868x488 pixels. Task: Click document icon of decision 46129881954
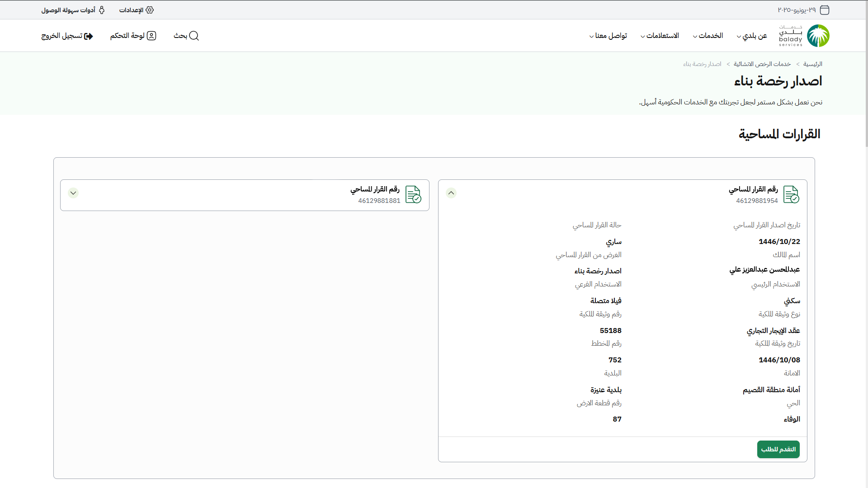point(791,194)
